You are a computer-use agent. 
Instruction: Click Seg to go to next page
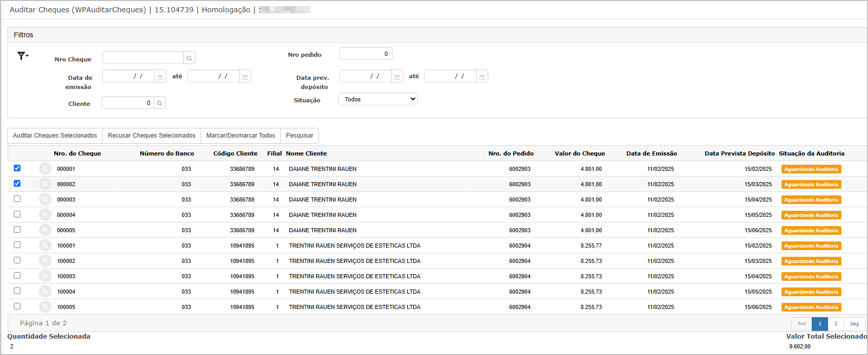[854, 324]
